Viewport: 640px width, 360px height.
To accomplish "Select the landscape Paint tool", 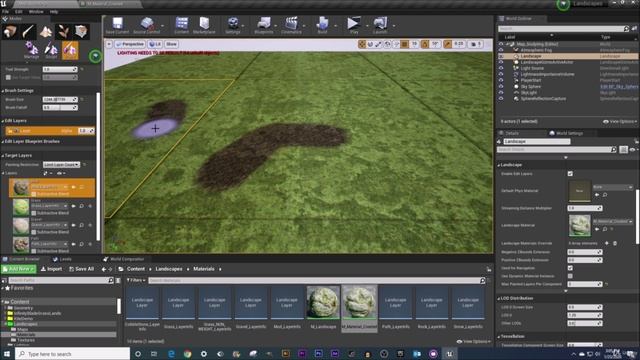I will [x=70, y=50].
